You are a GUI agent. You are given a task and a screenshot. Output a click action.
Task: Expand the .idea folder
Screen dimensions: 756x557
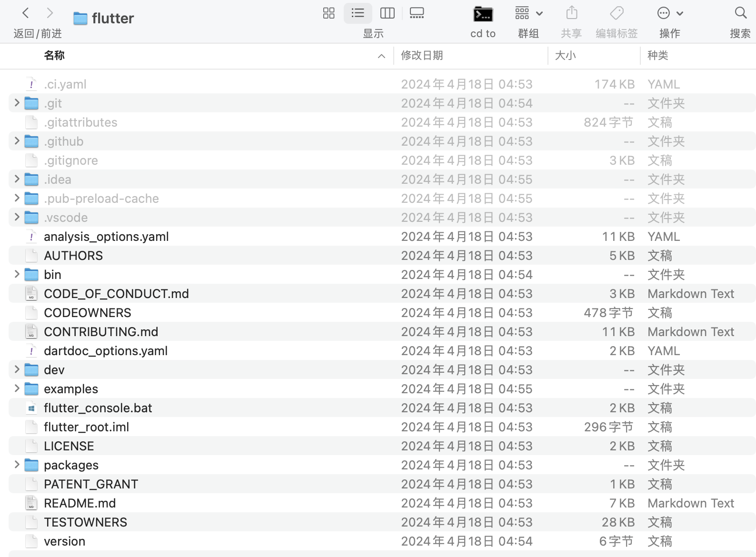click(x=17, y=179)
